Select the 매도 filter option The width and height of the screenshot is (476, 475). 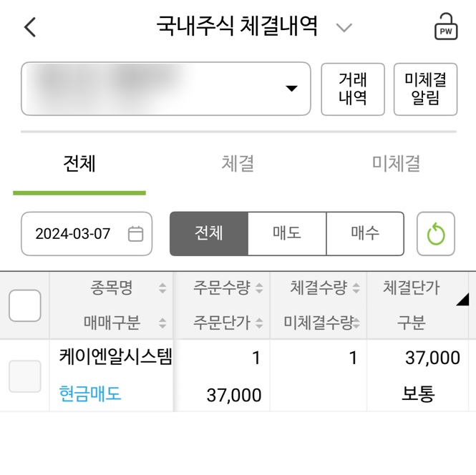point(287,233)
